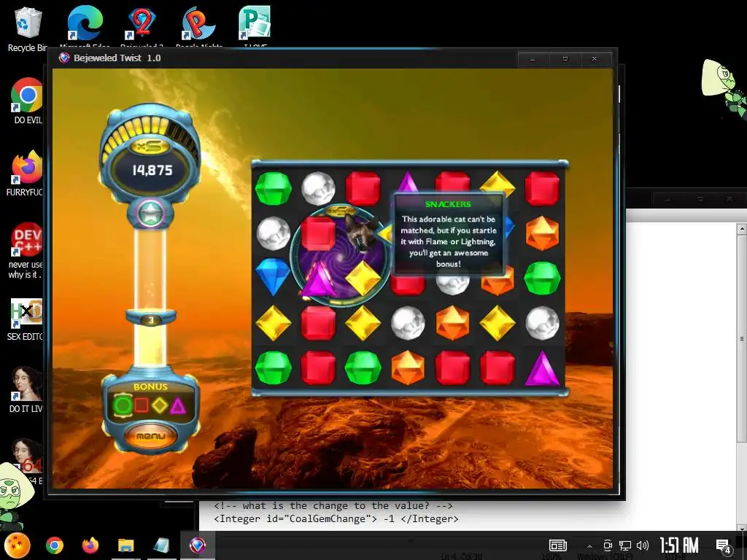Image resolution: width=747 pixels, height=560 pixels.
Task: Open Firefox from the taskbar
Action: [x=90, y=545]
